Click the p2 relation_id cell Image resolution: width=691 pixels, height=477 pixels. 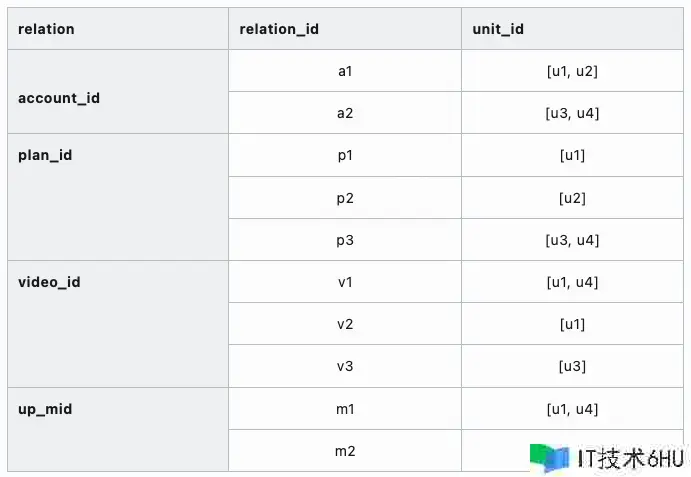click(x=345, y=198)
